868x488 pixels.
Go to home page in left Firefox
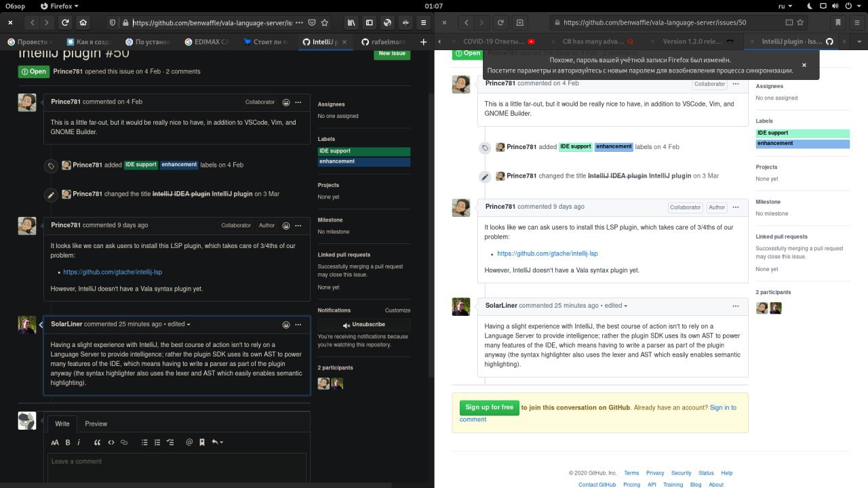(83, 22)
